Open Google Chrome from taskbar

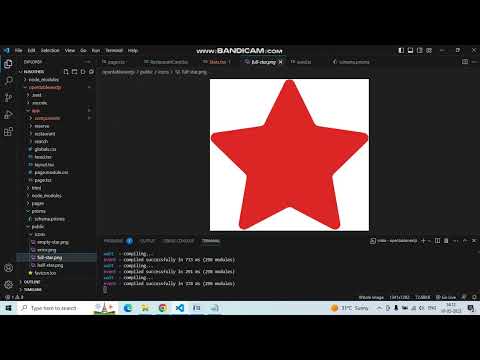point(163,308)
